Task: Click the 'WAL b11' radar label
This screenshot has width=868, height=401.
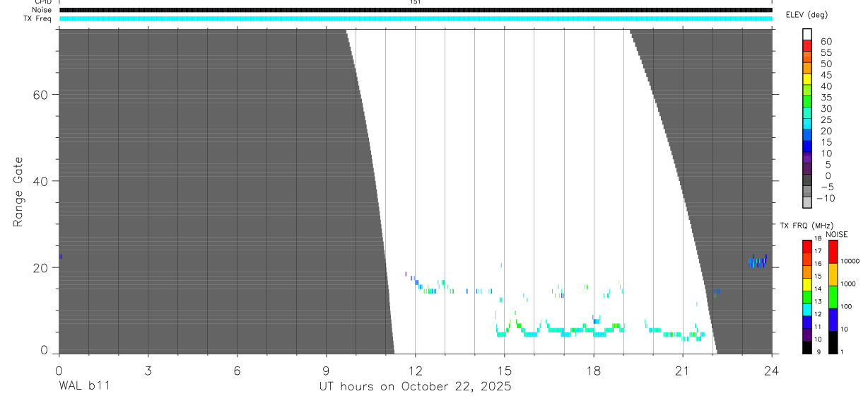Action: tap(83, 387)
